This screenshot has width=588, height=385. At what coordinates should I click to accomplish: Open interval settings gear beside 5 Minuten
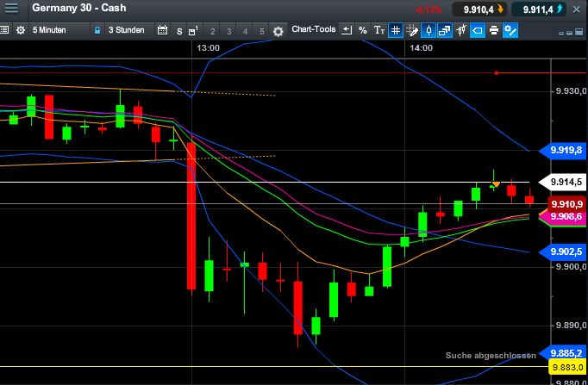[19, 30]
